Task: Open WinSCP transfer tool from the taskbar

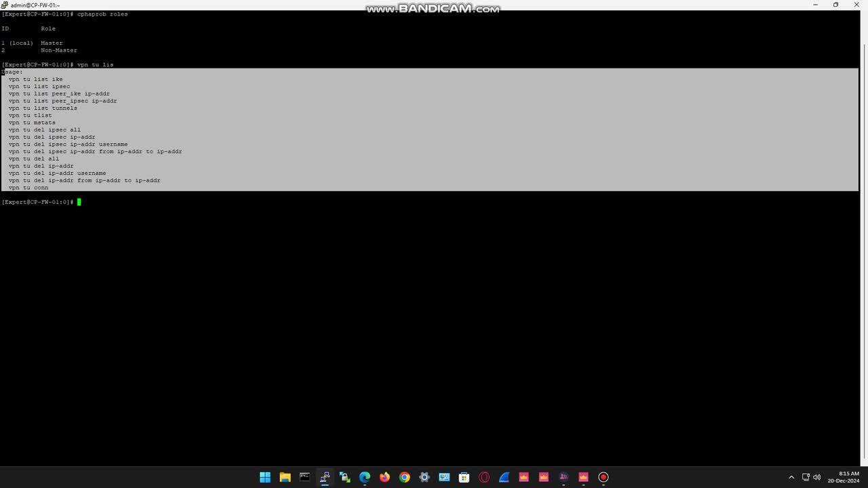Action: [x=344, y=476]
